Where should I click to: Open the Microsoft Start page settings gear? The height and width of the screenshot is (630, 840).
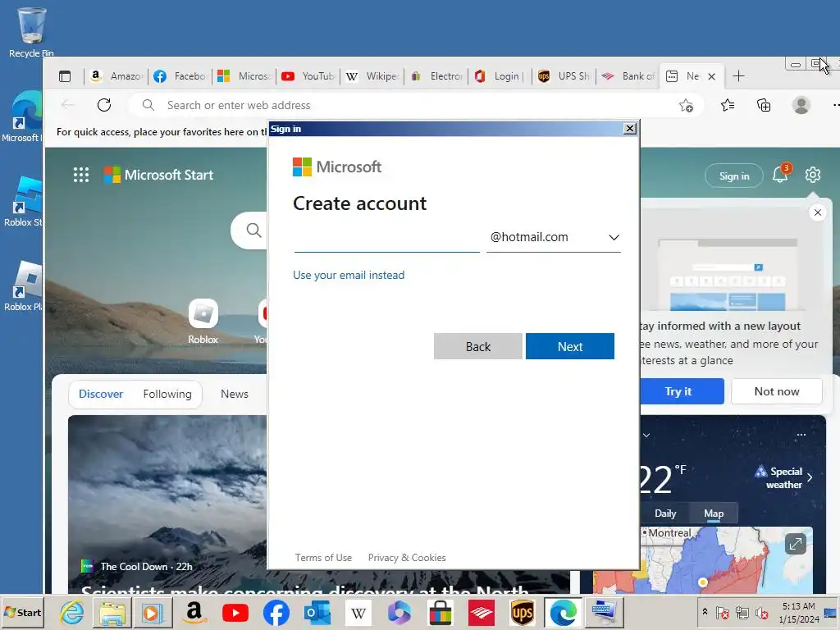[x=813, y=175]
